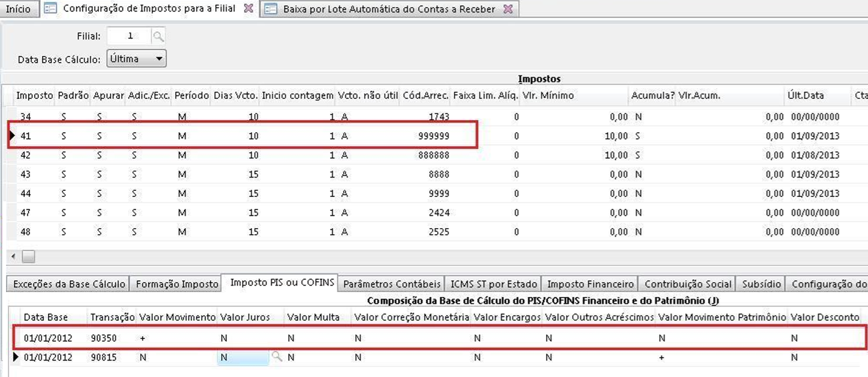
Task: Close the Configuração de Impostos tab
Action: 248,9
